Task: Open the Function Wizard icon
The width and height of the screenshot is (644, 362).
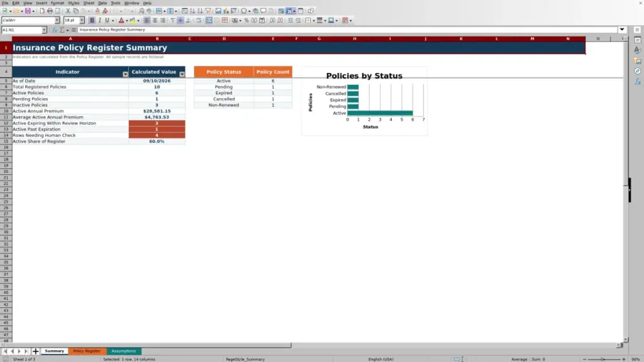Action: pos(55,30)
